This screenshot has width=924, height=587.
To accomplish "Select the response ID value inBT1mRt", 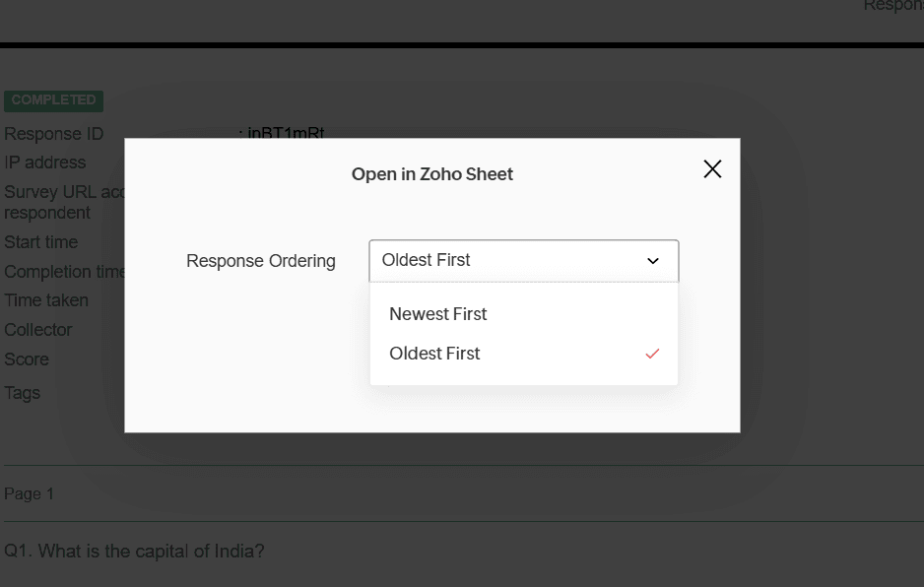I will 286,133.
